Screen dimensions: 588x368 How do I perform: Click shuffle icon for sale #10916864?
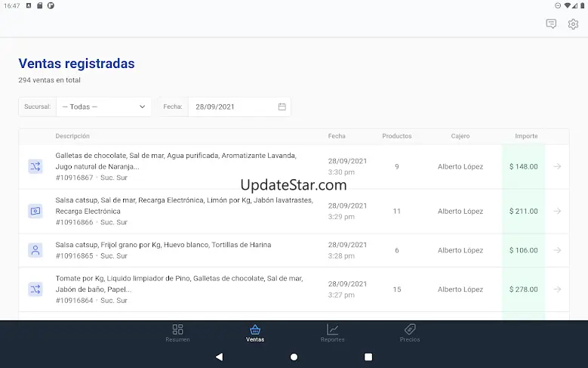click(x=35, y=289)
